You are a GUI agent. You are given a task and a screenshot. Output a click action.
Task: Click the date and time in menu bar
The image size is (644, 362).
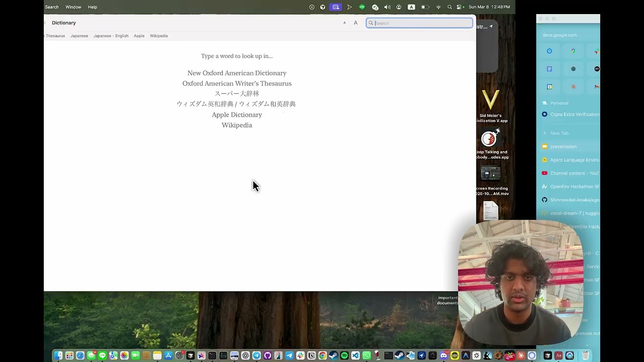489,7
